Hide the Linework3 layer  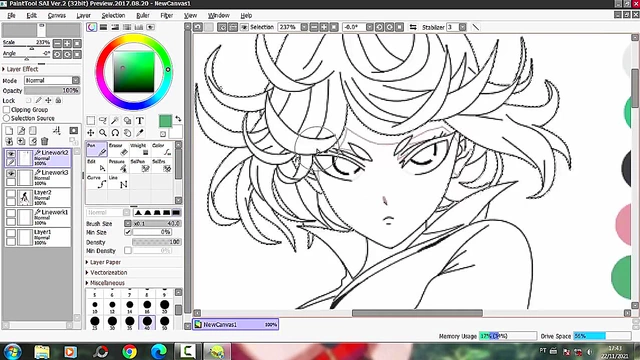[11, 173]
